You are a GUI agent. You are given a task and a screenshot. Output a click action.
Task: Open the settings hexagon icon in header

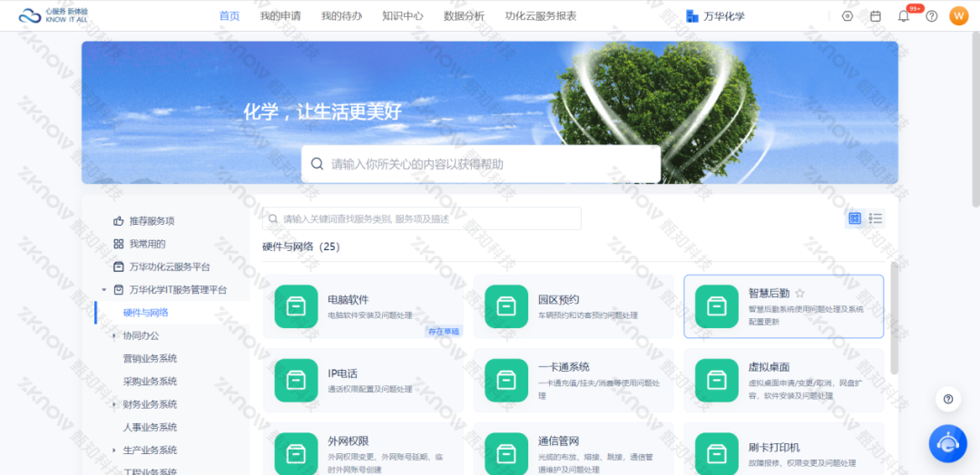(x=847, y=16)
